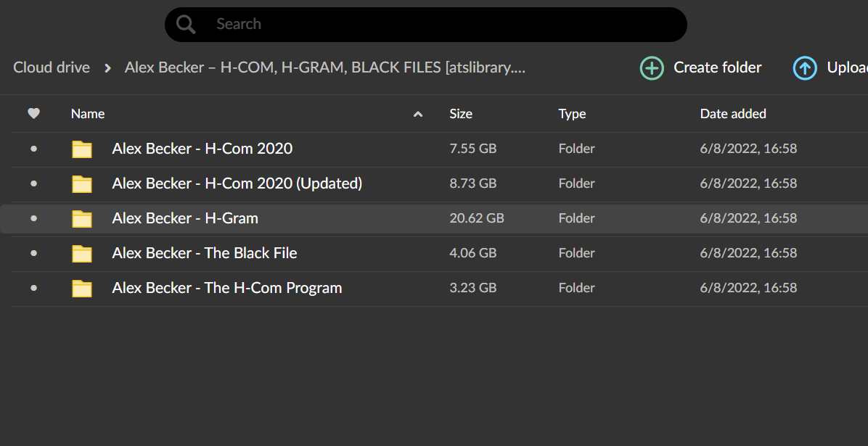
Task: Click the 7.55 GB size value
Action: [472, 148]
